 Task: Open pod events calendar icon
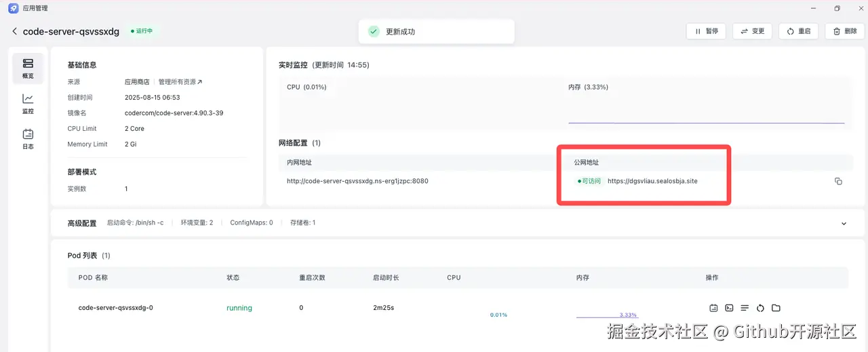pyautogui.click(x=713, y=308)
